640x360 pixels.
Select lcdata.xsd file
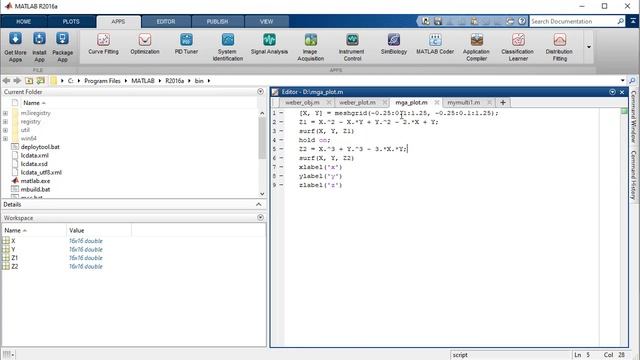(34, 164)
